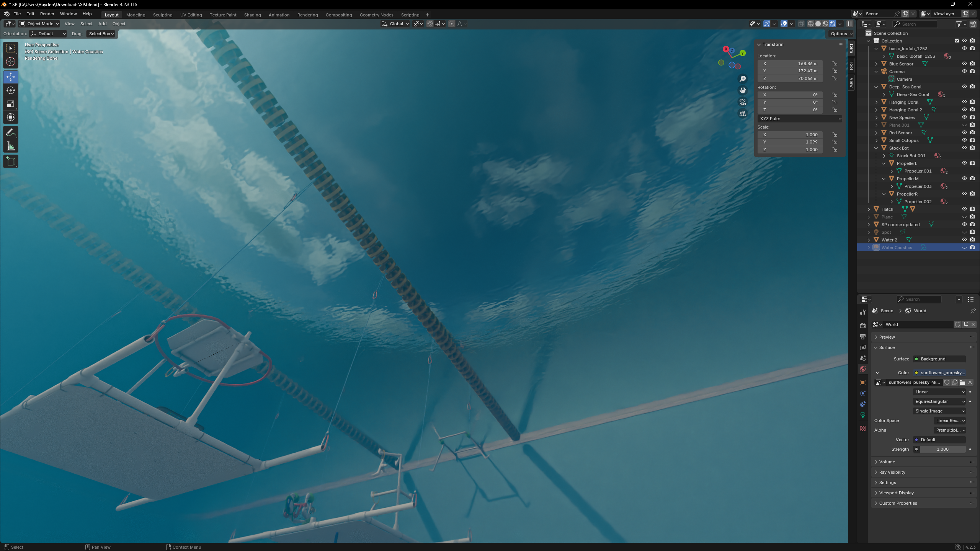This screenshot has width=980, height=551.
Task: Open the Tool properties tab icon
Action: 863,312
